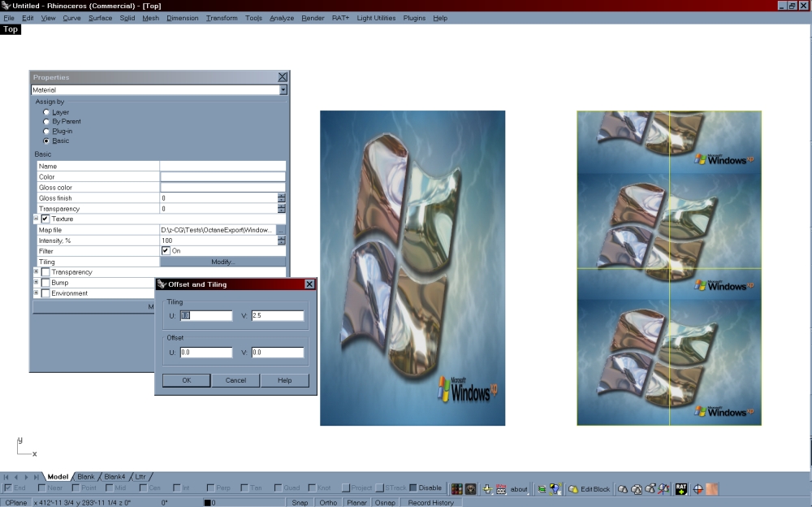The width and height of the screenshot is (812, 507).
Task: Click the black layer color swatch in status bar
Action: click(207, 503)
